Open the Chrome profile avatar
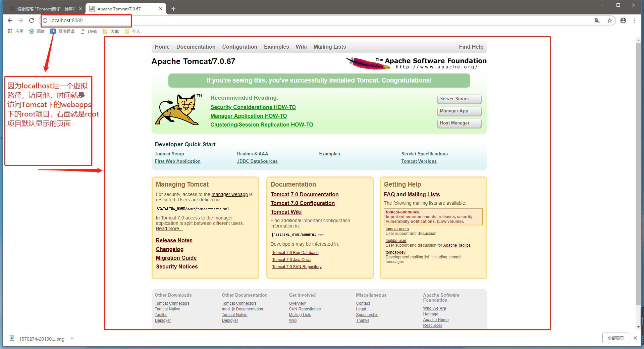Screen dimensions: 644x349 click(x=623, y=20)
